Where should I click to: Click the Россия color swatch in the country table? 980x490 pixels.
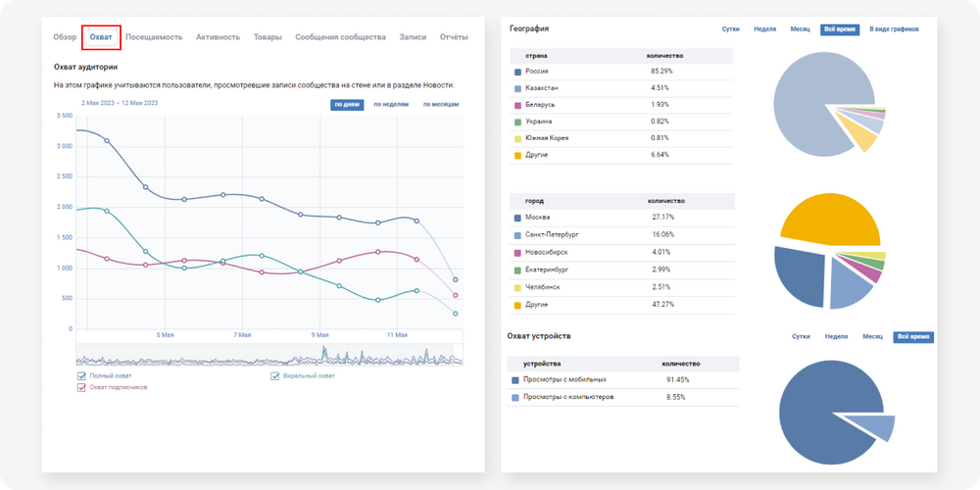(x=516, y=72)
